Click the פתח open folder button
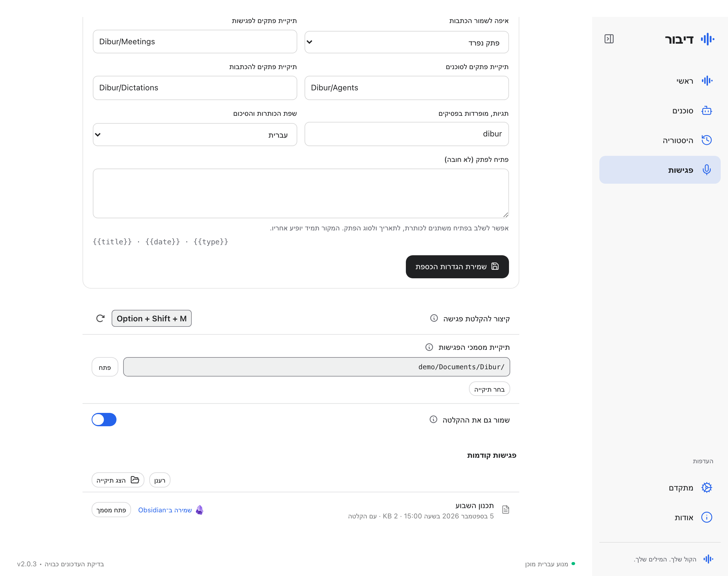Screen dimensions: 728x576 [x=105, y=367]
